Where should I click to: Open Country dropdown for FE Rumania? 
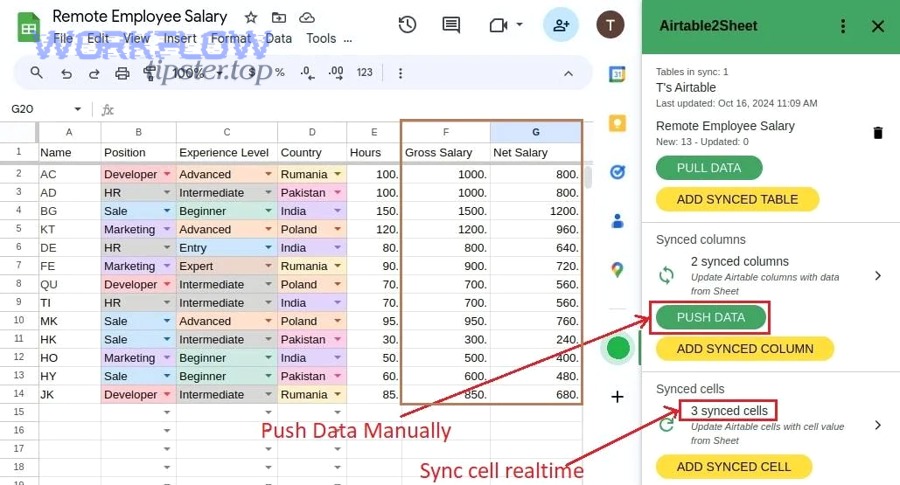[338, 266]
